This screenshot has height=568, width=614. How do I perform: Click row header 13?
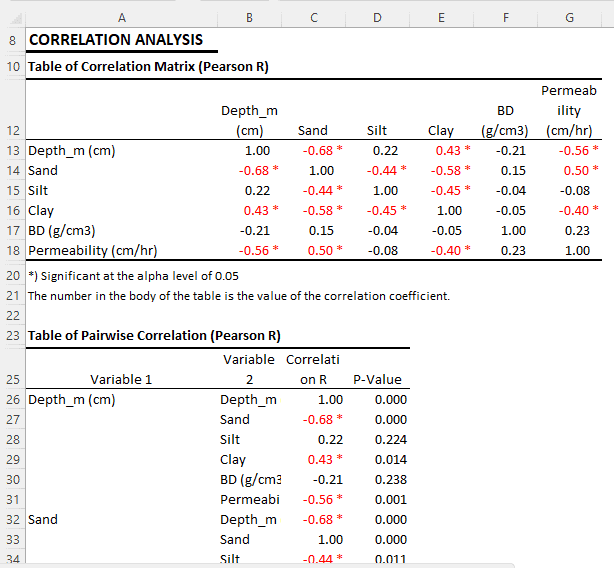pos(12,151)
